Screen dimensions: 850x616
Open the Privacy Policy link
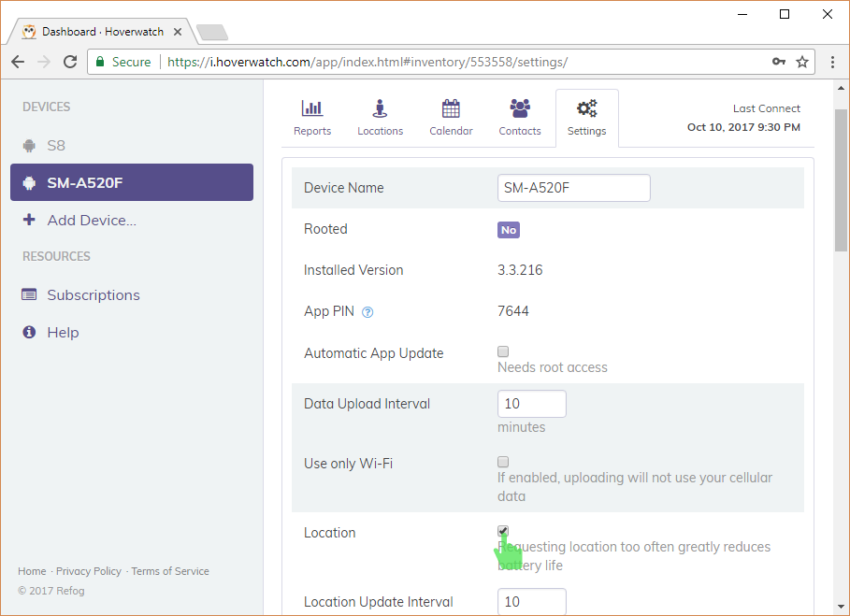(x=89, y=571)
